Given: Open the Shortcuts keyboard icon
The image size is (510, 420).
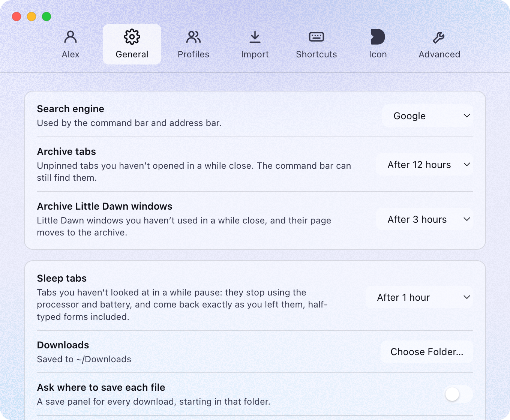Looking at the screenshot, I should [x=316, y=37].
